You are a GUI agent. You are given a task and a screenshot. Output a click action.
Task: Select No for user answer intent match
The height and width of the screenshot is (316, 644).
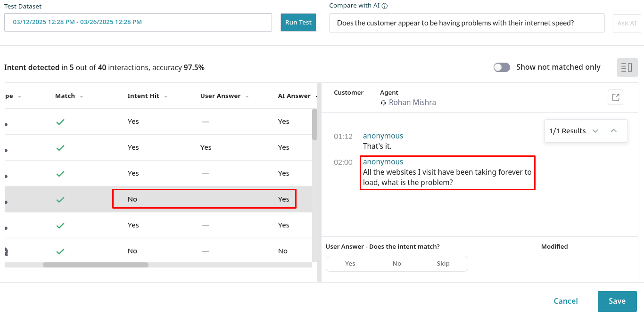[x=396, y=264]
